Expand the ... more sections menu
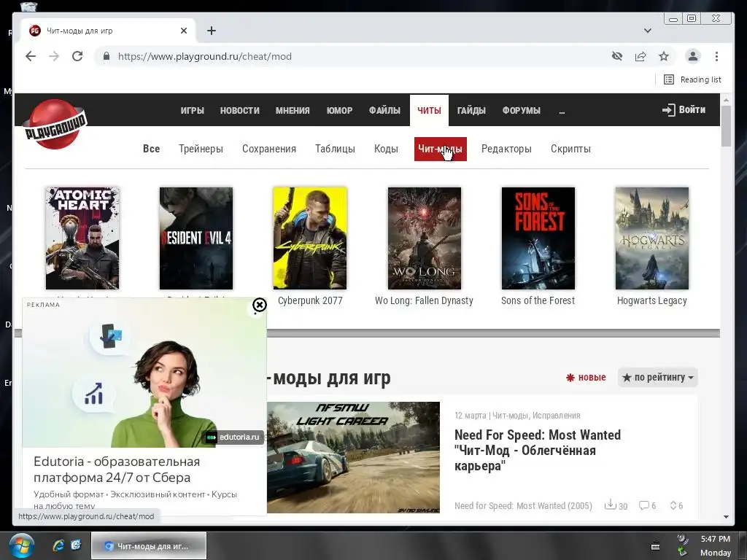This screenshot has height=560, width=747. (562, 111)
